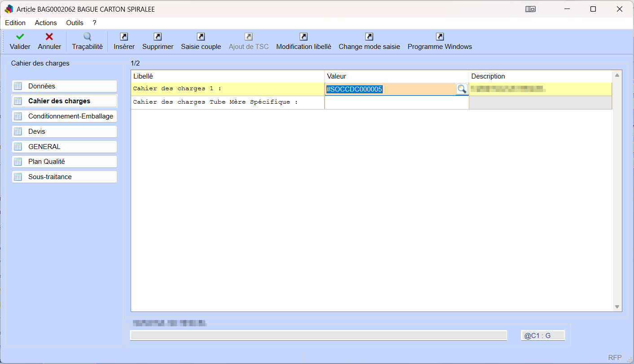Screen dimensions: 634x364
Task: Click the red Annuler cross icon
Action: coord(49,37)
